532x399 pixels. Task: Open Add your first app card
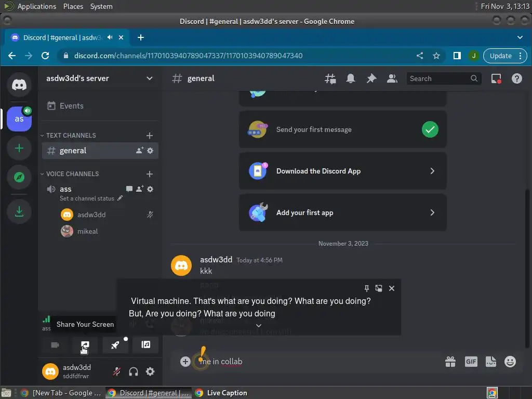click(x=343, y=212)
